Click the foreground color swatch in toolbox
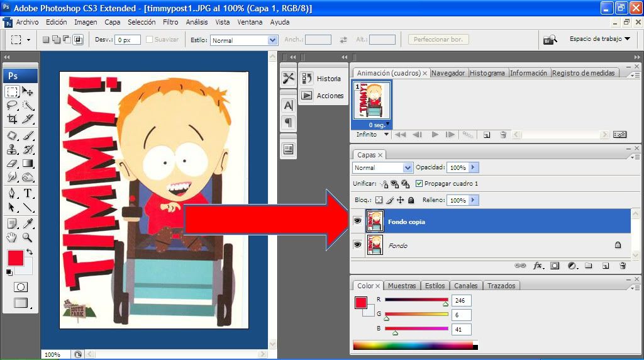The width and height of the screenshot is (644, 360). [15, 258]
